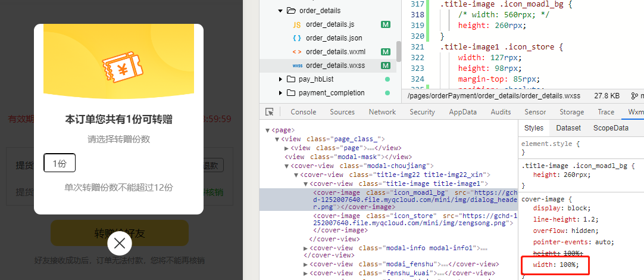Click the wxss file type icon
This screenshot has width=644, height=280.
(x=297, y=66)
